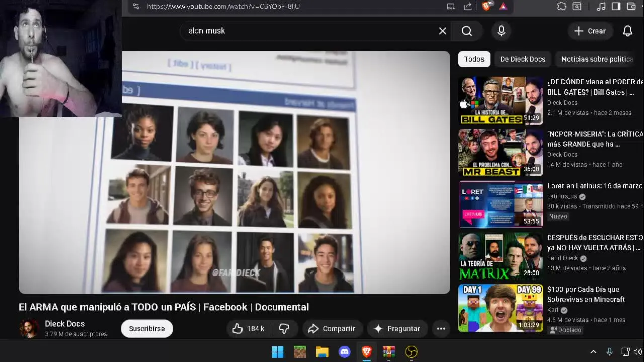
Task: Select the 'De Dieck Docs' filter chip
Action: (523, 59)
